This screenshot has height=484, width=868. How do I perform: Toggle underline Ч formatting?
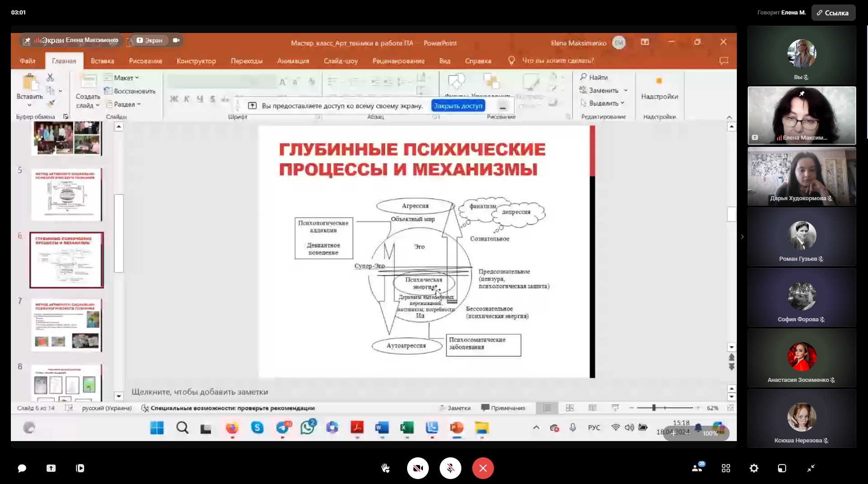(199, 99)
